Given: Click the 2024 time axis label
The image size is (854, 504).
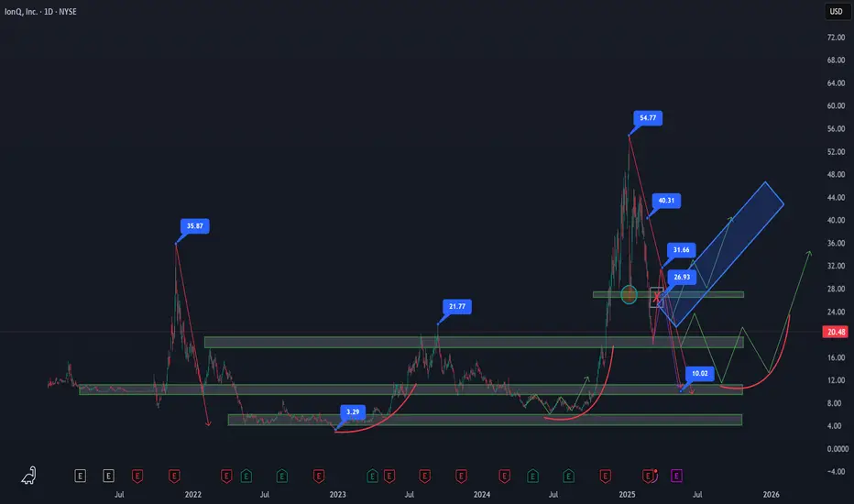Looking at the screenshot, I should click(x=481, y=495).
